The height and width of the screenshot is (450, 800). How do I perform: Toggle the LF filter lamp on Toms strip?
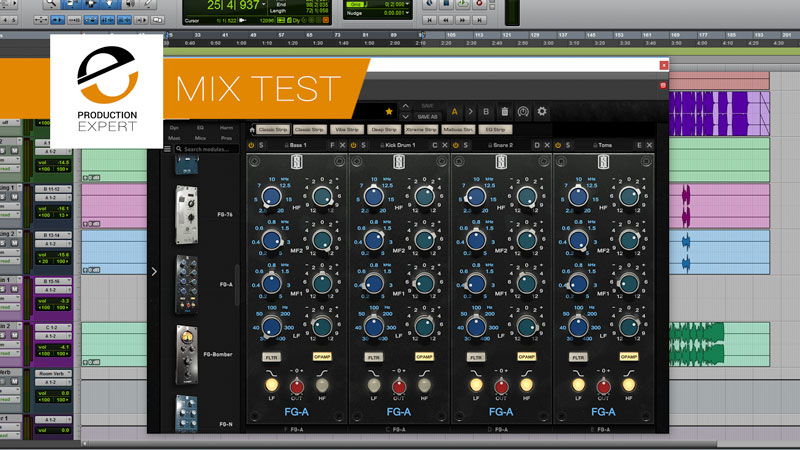click(x=578, y=385)
